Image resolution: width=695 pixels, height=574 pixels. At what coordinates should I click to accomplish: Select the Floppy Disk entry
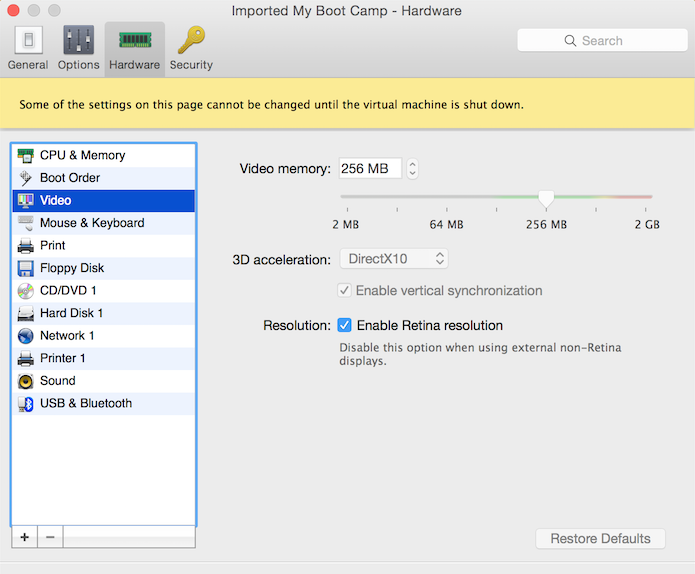coord(103,269)
